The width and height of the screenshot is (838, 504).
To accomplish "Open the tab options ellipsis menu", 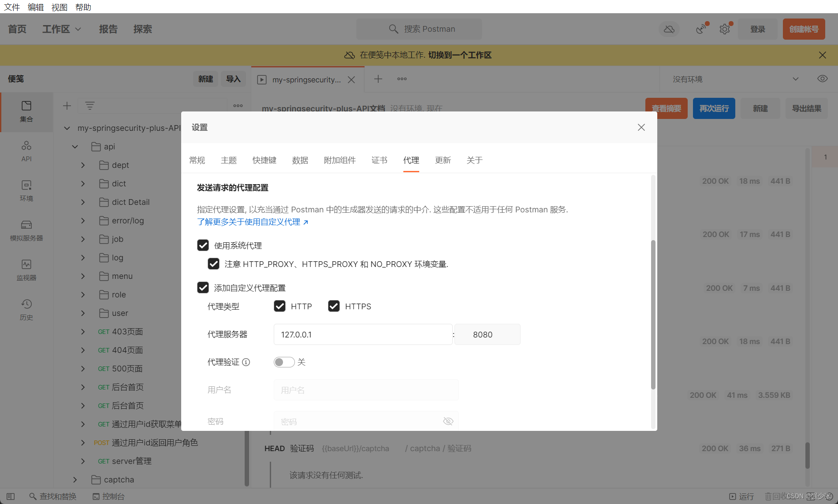I will (x=402, y=79).
